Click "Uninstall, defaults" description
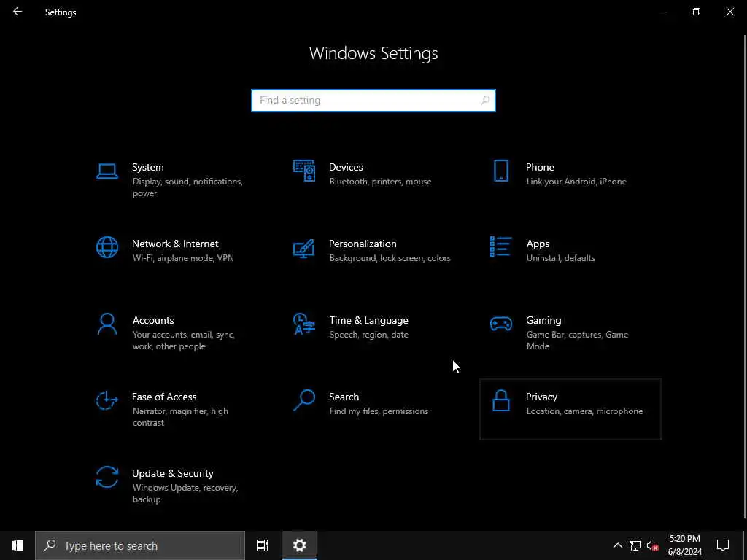This screenshot has height=560, width=747. tap(560, 258)
